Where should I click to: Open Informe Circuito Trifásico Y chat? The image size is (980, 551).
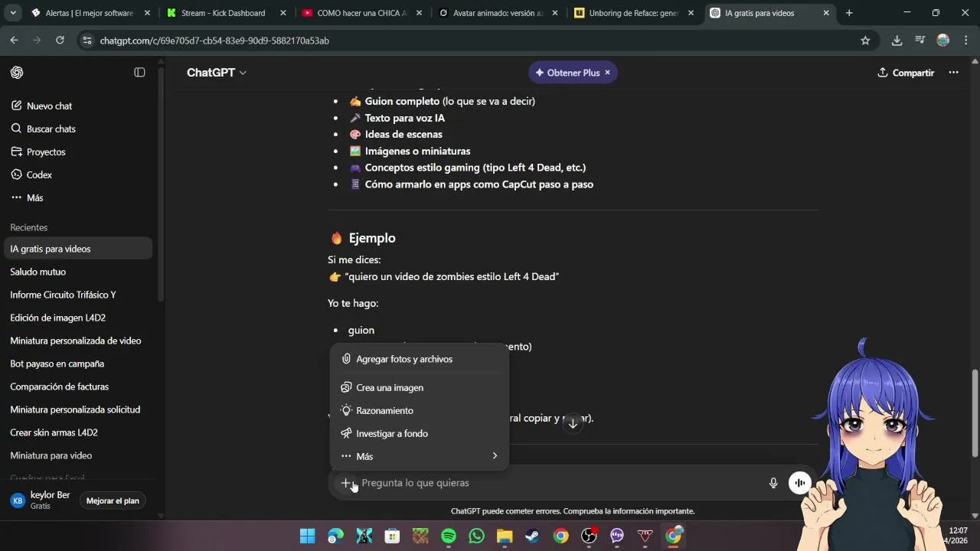click(x=78, y=295)
